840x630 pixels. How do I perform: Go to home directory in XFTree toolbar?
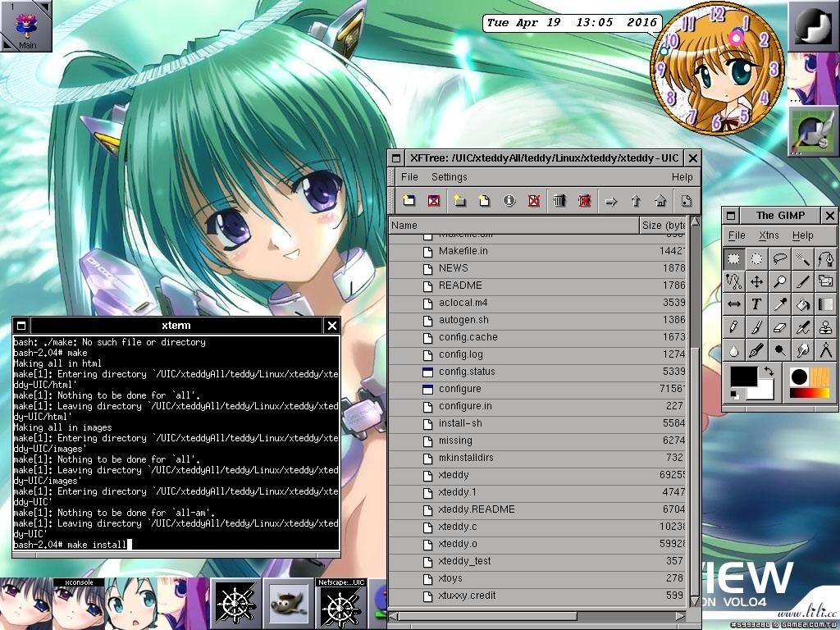click(660, 200)
